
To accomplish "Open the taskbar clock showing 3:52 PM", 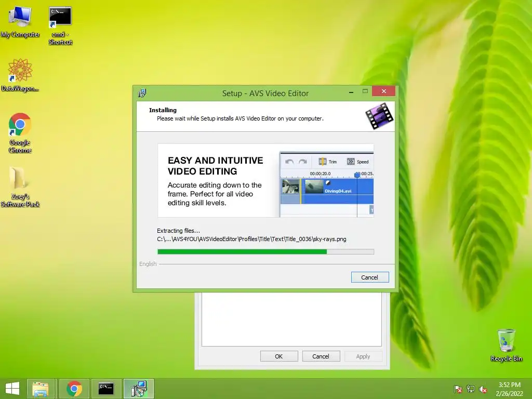I will (x=509, y=389).
